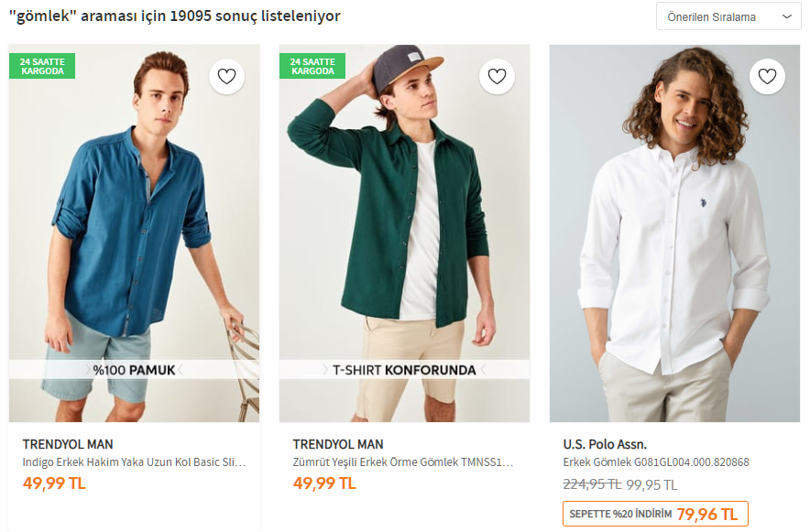
Task: Open TRENDYOL MAN brand on green shirt
Action: (338, 444)
